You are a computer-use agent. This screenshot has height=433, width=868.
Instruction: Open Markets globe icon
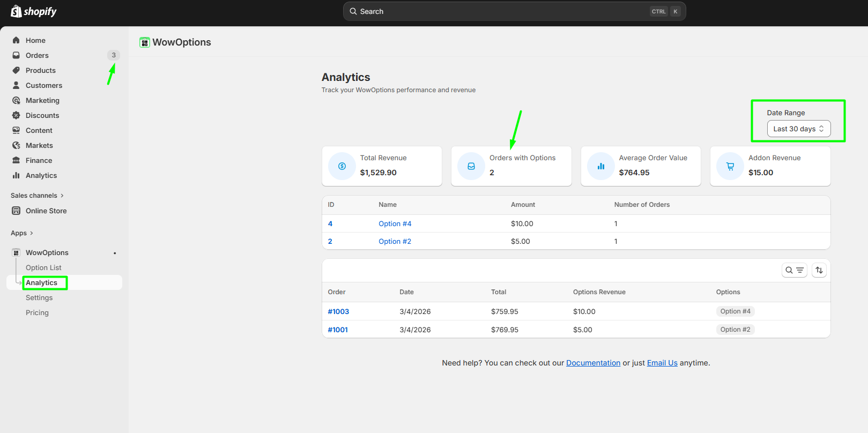16,145
